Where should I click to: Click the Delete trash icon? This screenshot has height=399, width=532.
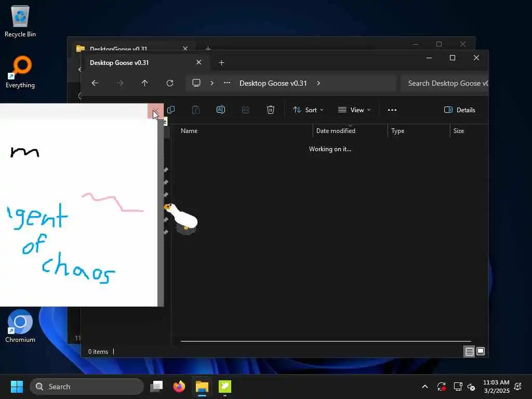click(270, 110)
